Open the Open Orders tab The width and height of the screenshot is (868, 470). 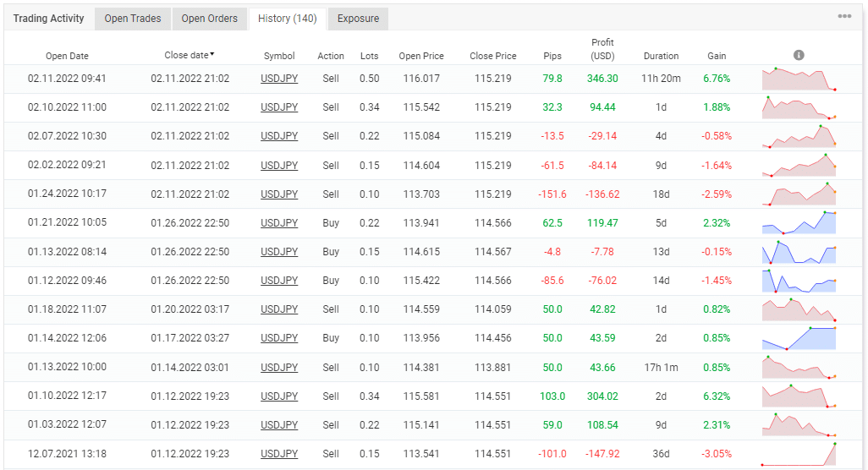209,19
